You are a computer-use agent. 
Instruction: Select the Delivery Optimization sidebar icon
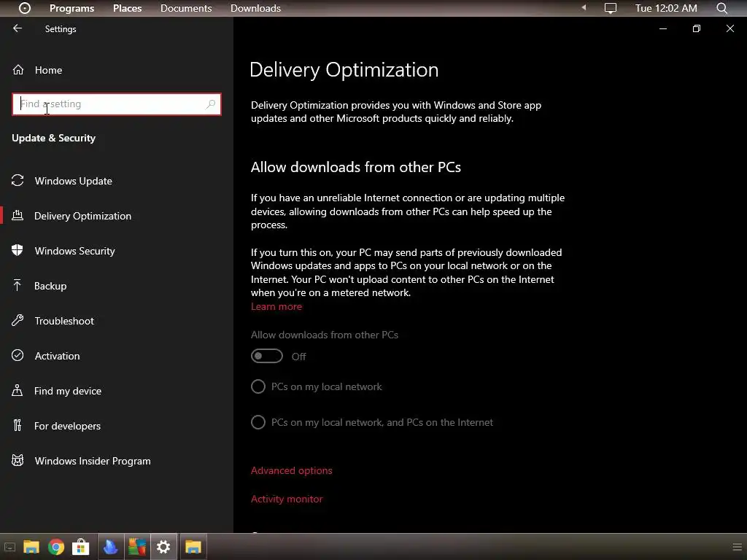coord(18,216)
